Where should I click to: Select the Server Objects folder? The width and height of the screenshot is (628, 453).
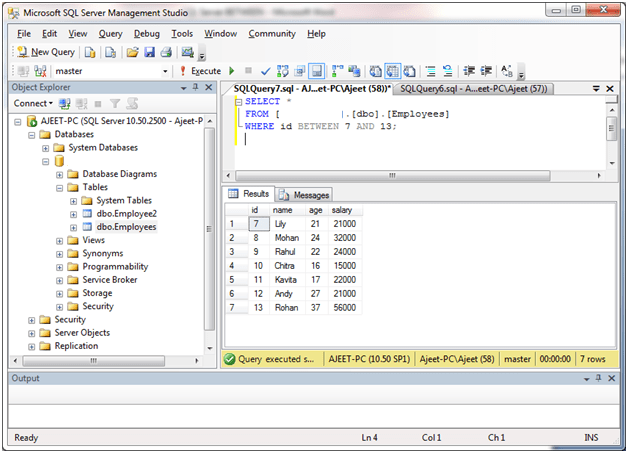coord(82,332)
